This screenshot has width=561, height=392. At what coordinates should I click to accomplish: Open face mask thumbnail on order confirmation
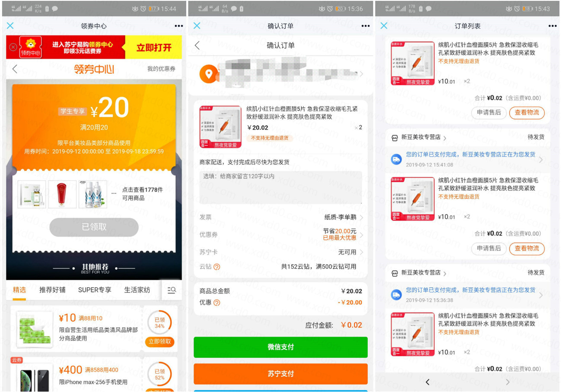click(220, 127)
